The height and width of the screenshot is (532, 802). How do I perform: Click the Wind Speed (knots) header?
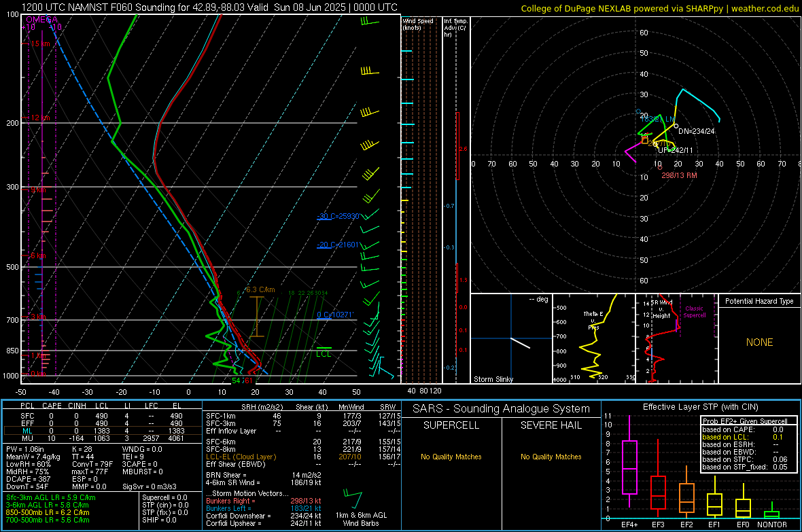(418, 24)
